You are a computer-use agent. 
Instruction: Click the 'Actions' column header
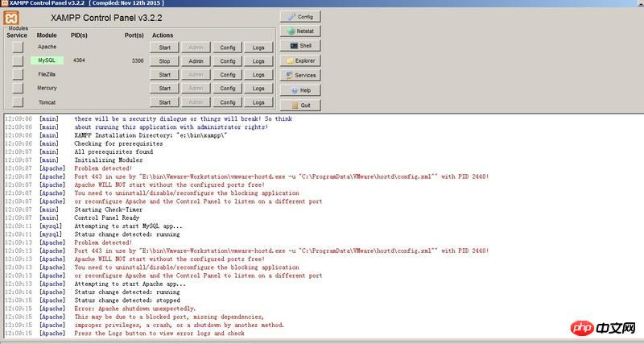tap(163, 35)
